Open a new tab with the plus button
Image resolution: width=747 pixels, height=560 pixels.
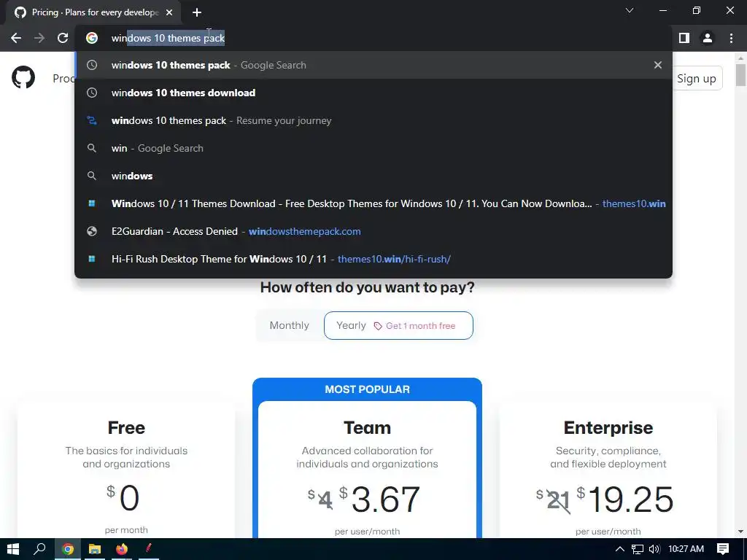[x=197, y=12]
